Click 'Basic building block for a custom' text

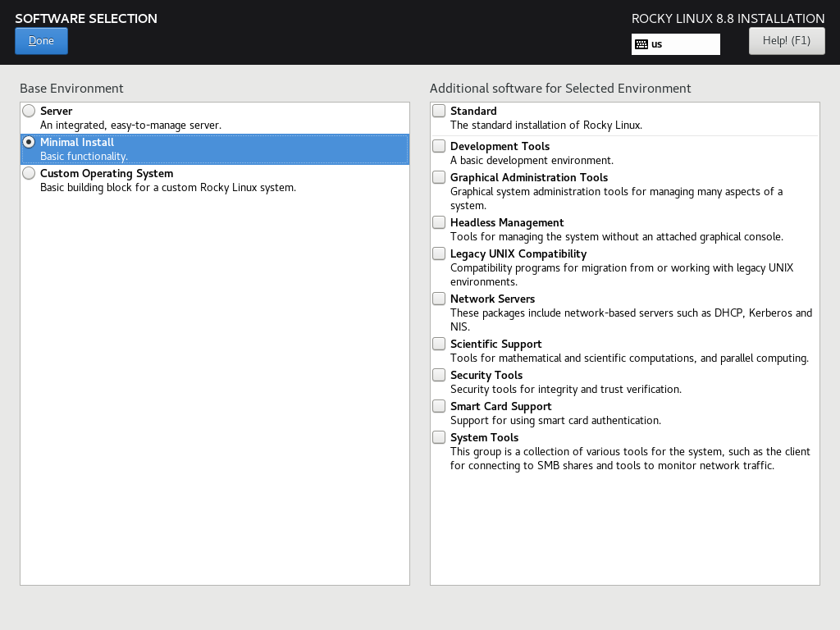pyautogui.click(x=119, y=188)
